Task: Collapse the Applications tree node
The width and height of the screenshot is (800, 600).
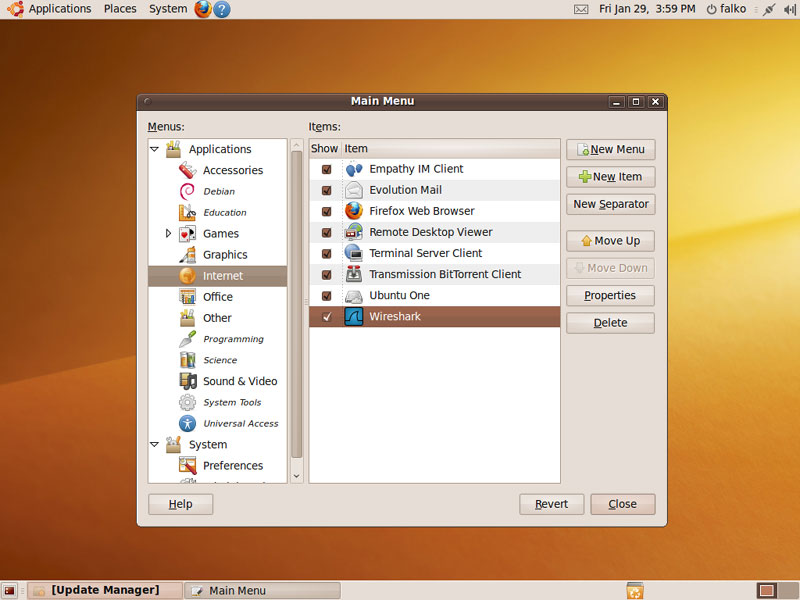Action: [155, 149]
